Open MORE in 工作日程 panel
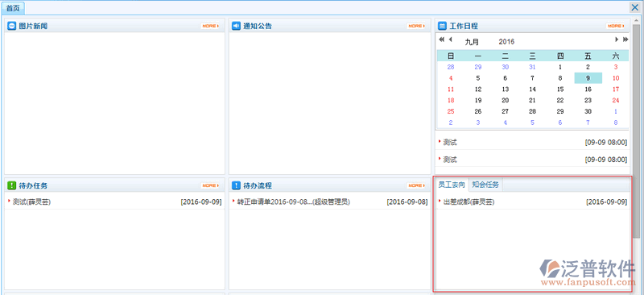The image size is (644, 295). 615,26
